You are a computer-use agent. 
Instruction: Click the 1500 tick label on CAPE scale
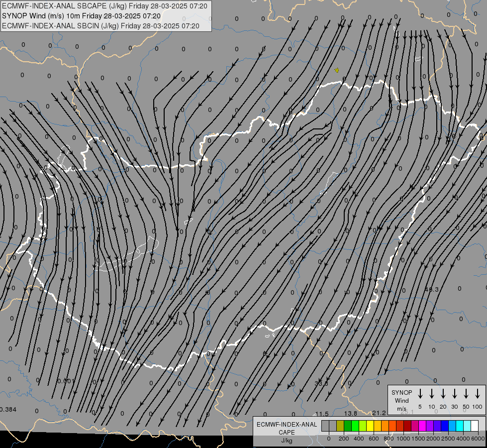[x=418, y=439]
